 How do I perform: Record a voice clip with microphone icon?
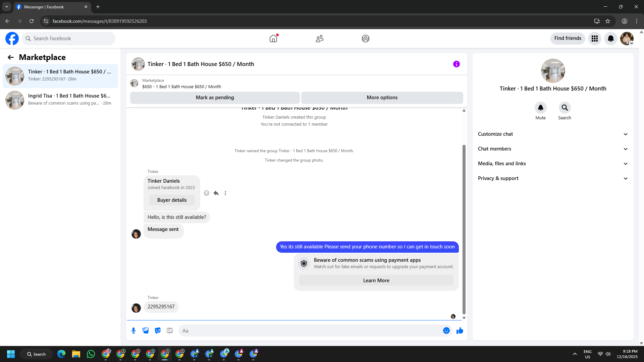(x=133, y=330)
